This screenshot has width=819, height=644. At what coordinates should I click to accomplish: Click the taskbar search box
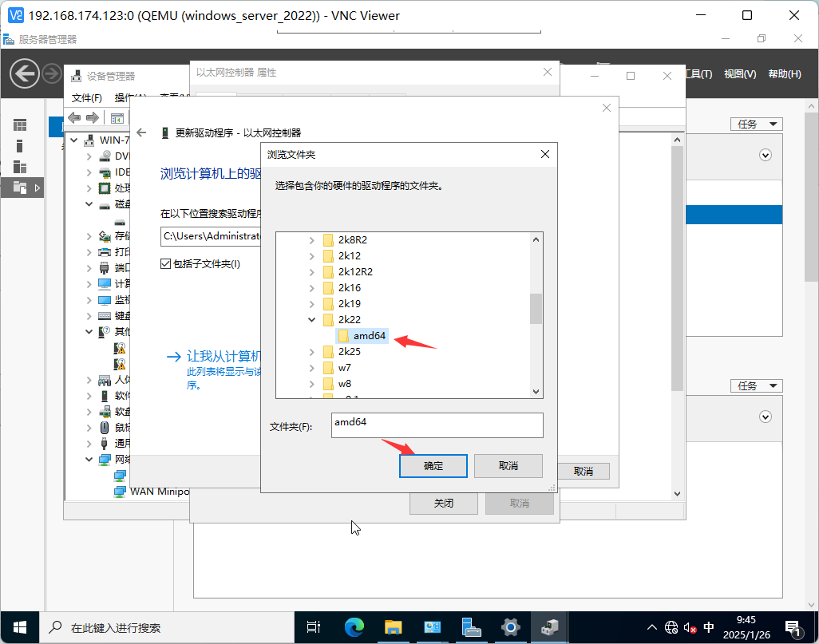tap(167, 627)
